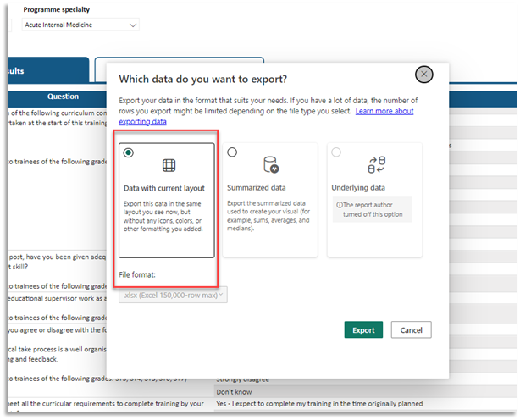Close the export data dialog

coord(423,74)
